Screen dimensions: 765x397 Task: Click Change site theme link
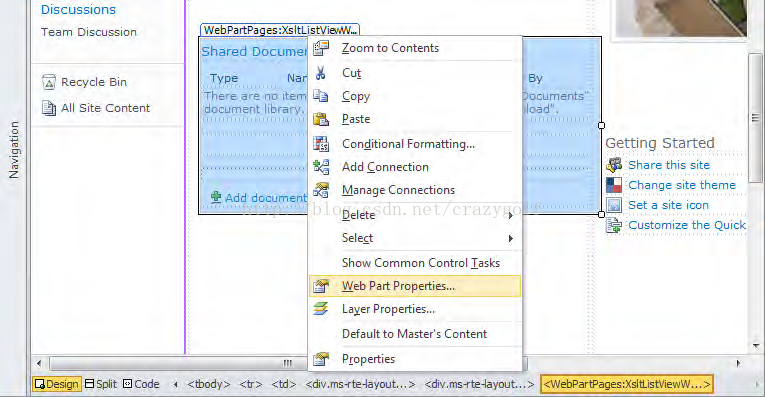(682, 185)
